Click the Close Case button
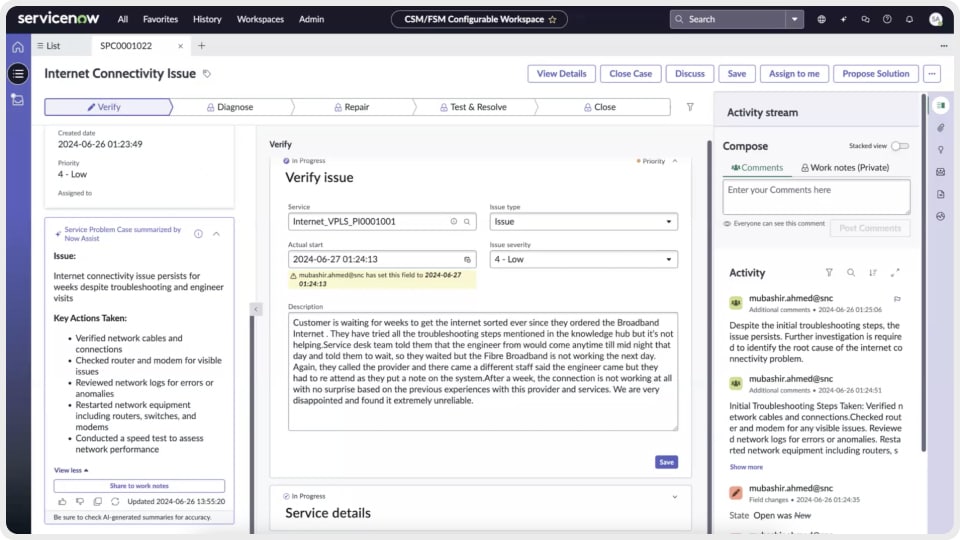This screenshot has width=960, height=540. coord(631,73)
